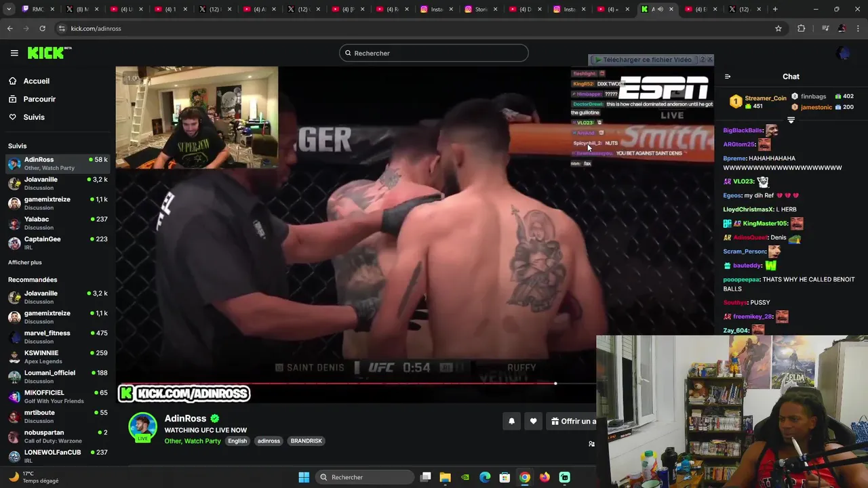Select the BRANDRISK tag
The height and width of the screenshot is (488, 868).
coord(306,441)
